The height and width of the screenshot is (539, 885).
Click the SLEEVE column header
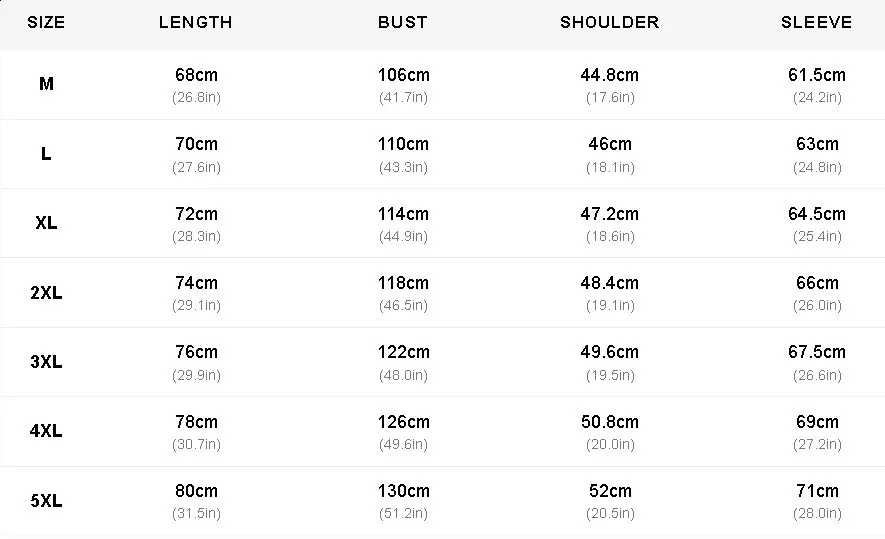817,22
